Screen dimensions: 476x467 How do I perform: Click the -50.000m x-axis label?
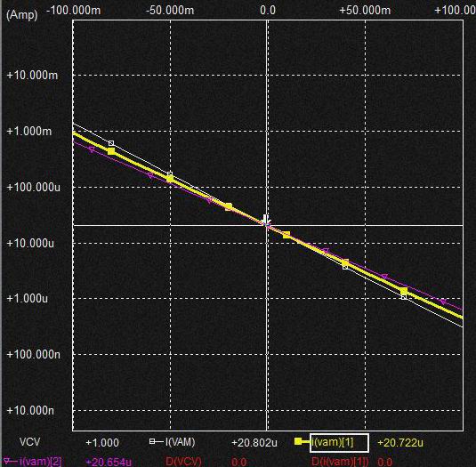(x=170, y=11)
